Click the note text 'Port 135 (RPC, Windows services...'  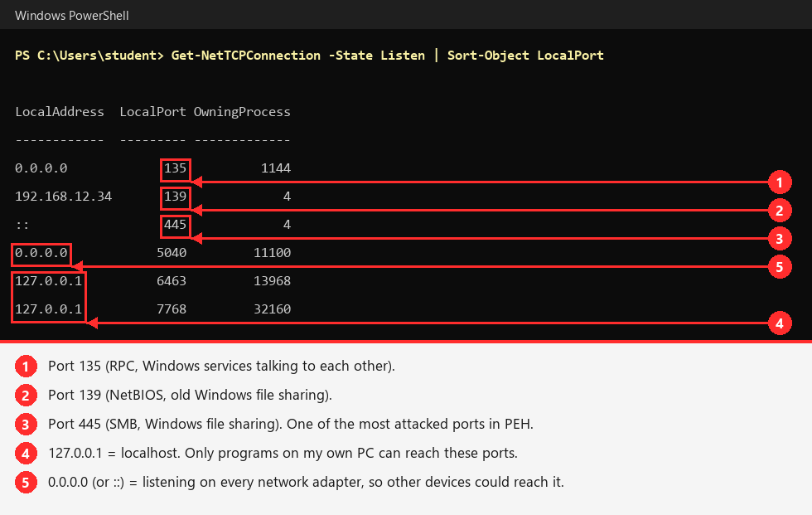(222, 367)
